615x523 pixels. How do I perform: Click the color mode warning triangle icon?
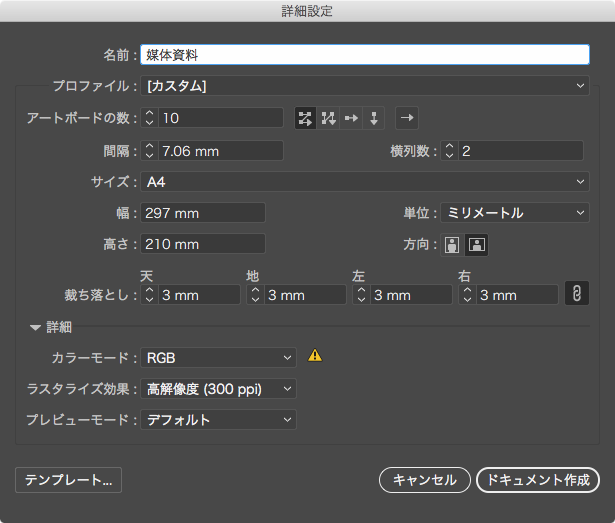click(315, 355)
